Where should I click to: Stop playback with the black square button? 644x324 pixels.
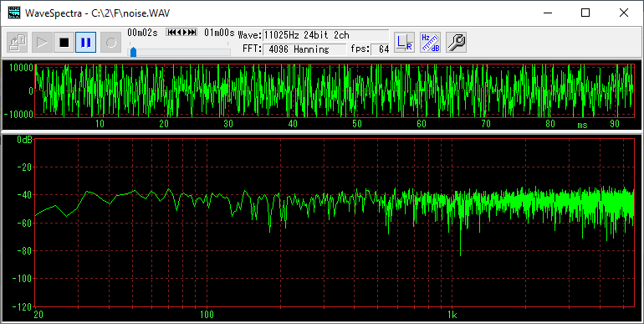tap(64, 43)
